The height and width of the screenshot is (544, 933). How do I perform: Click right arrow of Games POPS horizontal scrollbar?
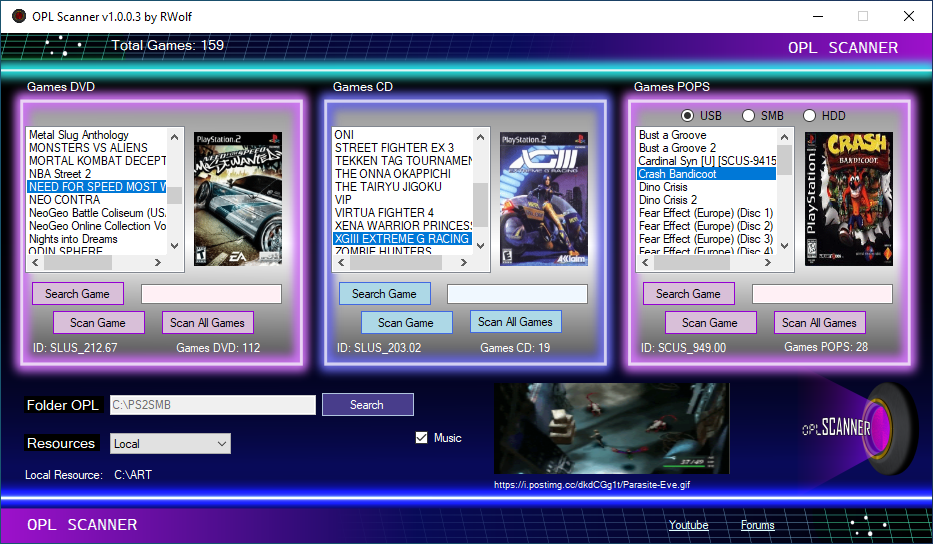(768, 262)
